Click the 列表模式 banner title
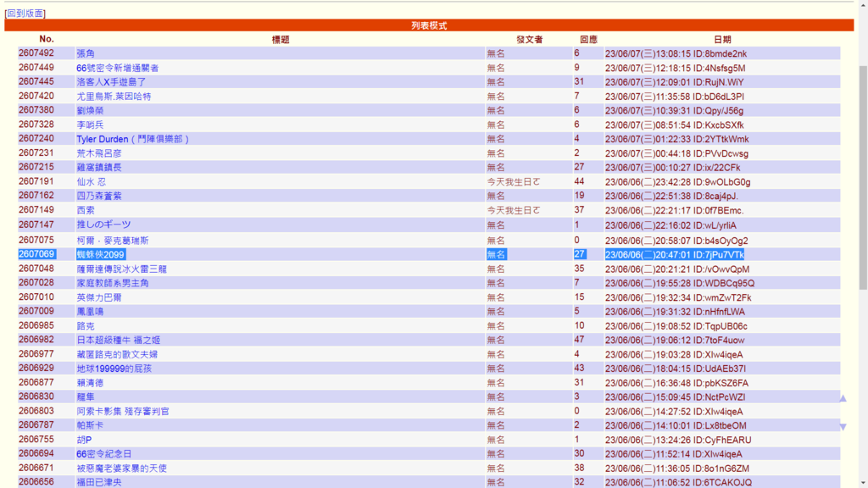868x488 pixels. coord(429,25)
